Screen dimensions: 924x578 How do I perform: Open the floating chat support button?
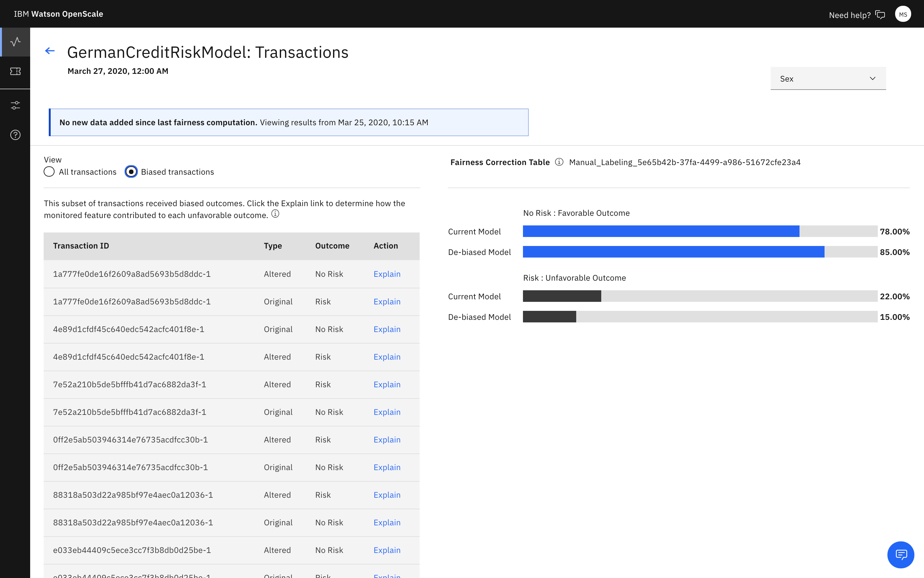pyautogui.click(x=901, y=554)
